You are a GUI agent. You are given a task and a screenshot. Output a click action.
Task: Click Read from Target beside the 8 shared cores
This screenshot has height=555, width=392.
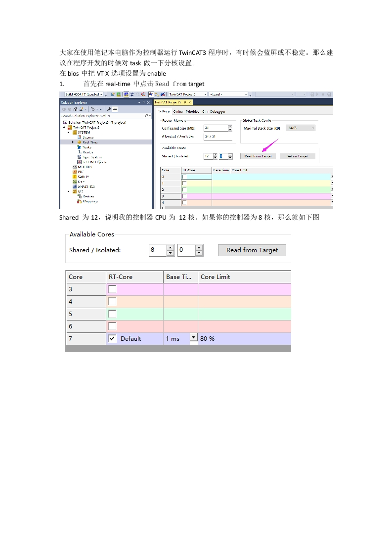(252, 250)
